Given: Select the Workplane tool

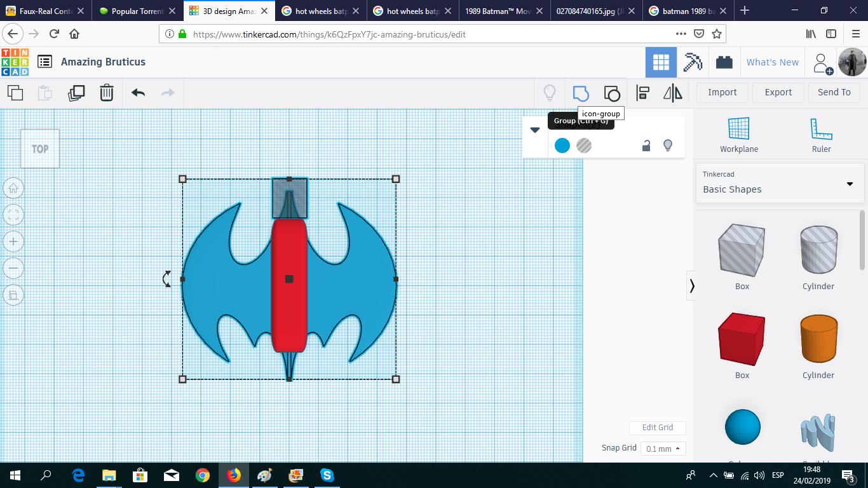Looking at the screenshot, I should [738, 134].
